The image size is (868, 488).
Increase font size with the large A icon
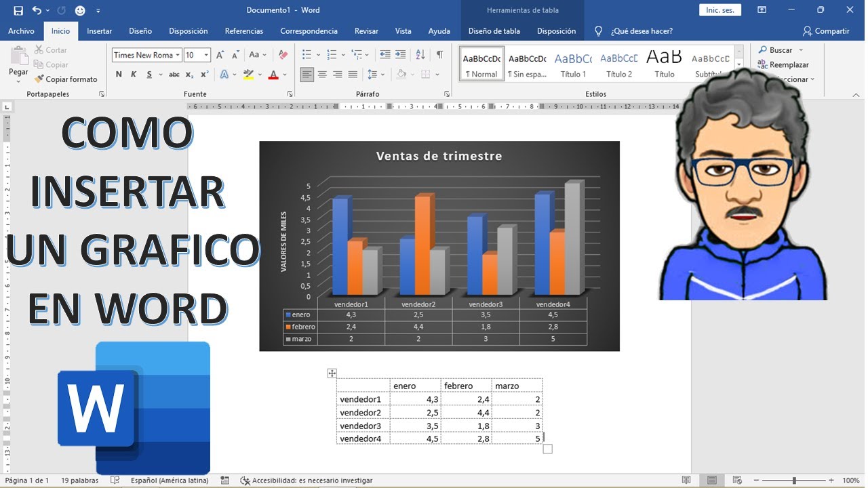220,55
